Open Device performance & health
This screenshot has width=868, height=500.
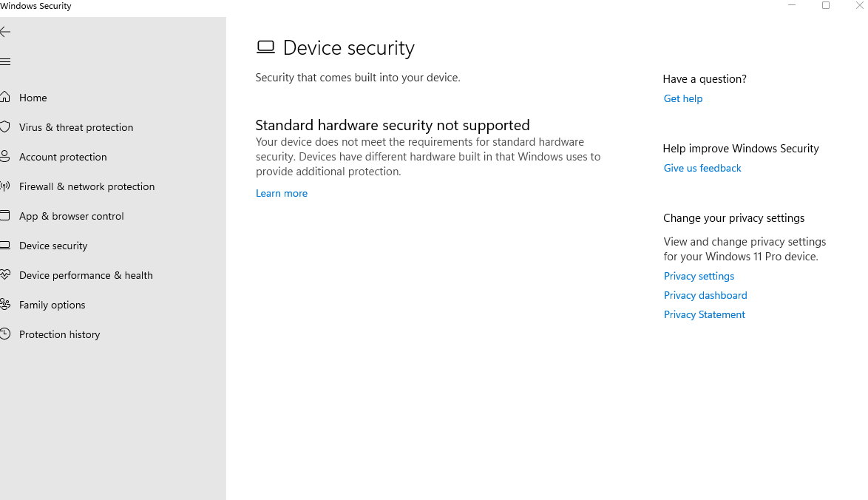[x=86, y=276]
